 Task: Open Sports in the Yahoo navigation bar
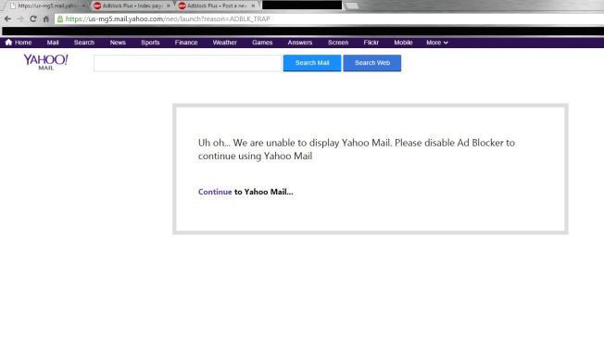click(x=150, y=43)
